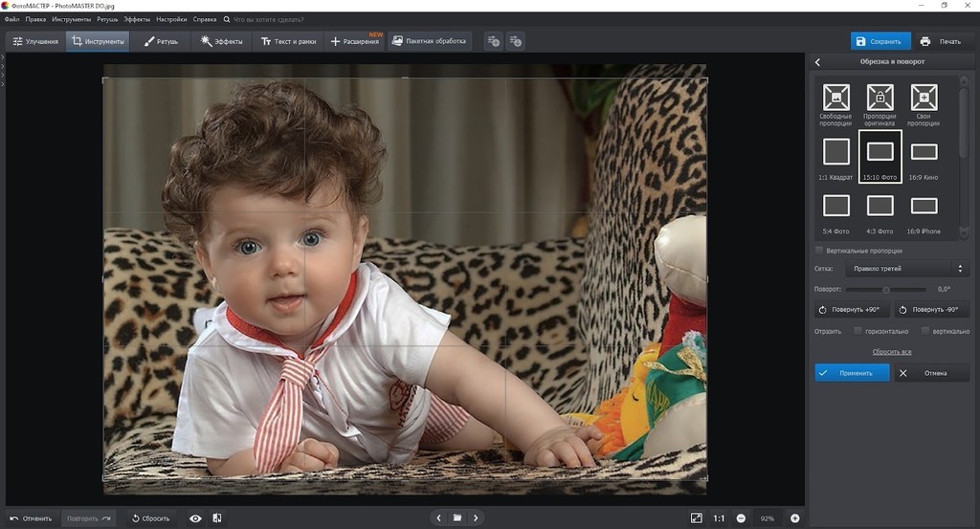The height and width of the screenshot is (529, 980).
Task: Enable the Вертикальные пропорции checkbox
Action: (x=818, y=251)
